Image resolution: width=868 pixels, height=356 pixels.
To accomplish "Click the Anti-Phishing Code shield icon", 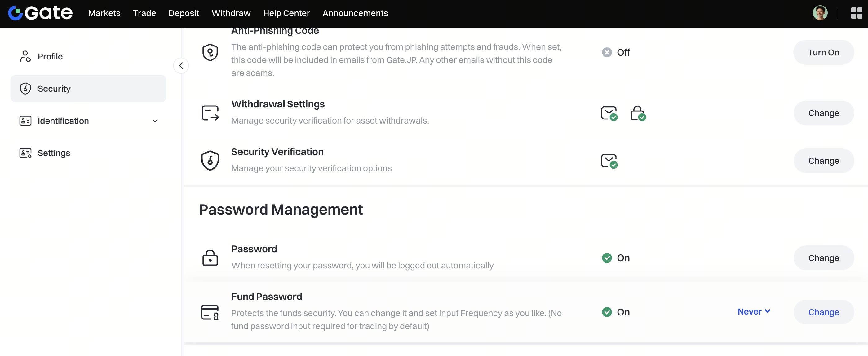I will [x=210, y=53].
